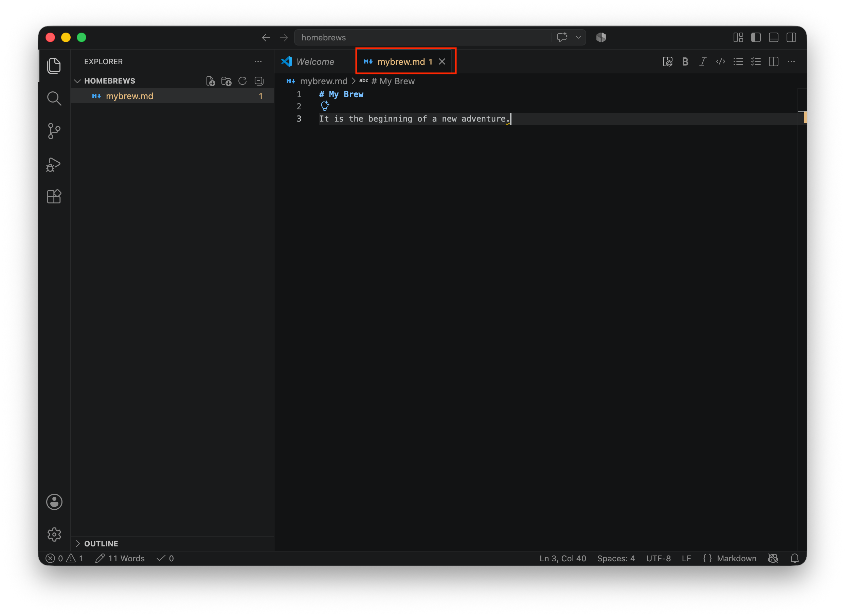The height and width of the screenshot is (616, 845).
Task: Open the Source Control view
Action: (x=54, y=131)
